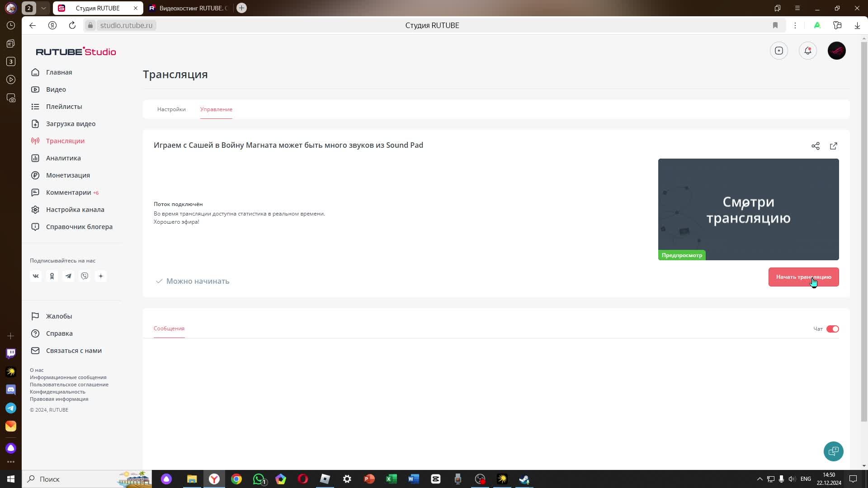Click the Предпросмотр stream thumbnail
The image size is (868, 488).
749,209
